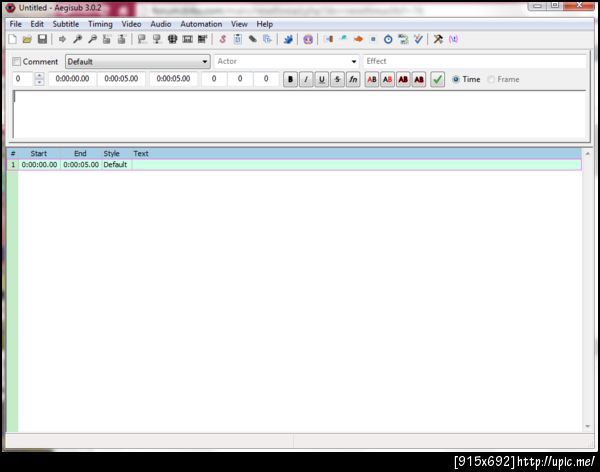
Task: Open the Automation menu
Action: [201, 24]
